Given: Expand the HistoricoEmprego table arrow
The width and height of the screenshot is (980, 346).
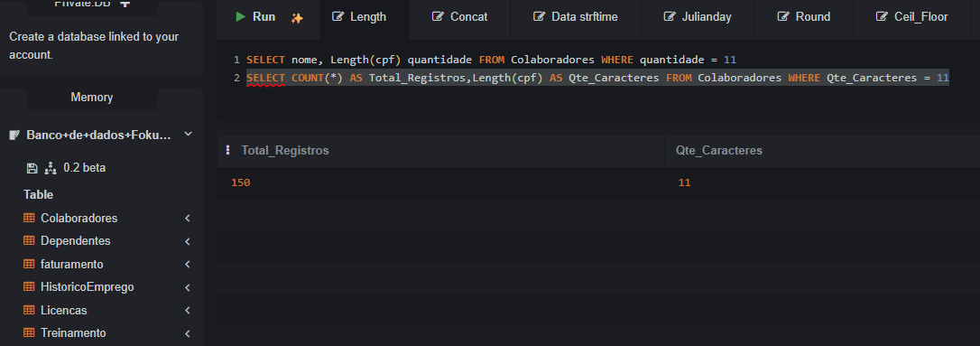Looking at the screenshot, I should pyautogui.click(x=187, y=287).
